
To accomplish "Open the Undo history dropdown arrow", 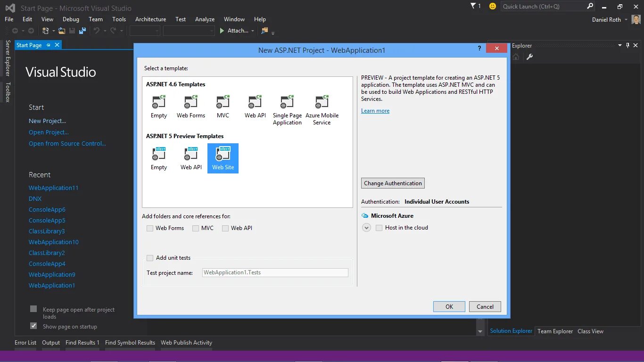I will pyautogui.click(x=105, y=31).
